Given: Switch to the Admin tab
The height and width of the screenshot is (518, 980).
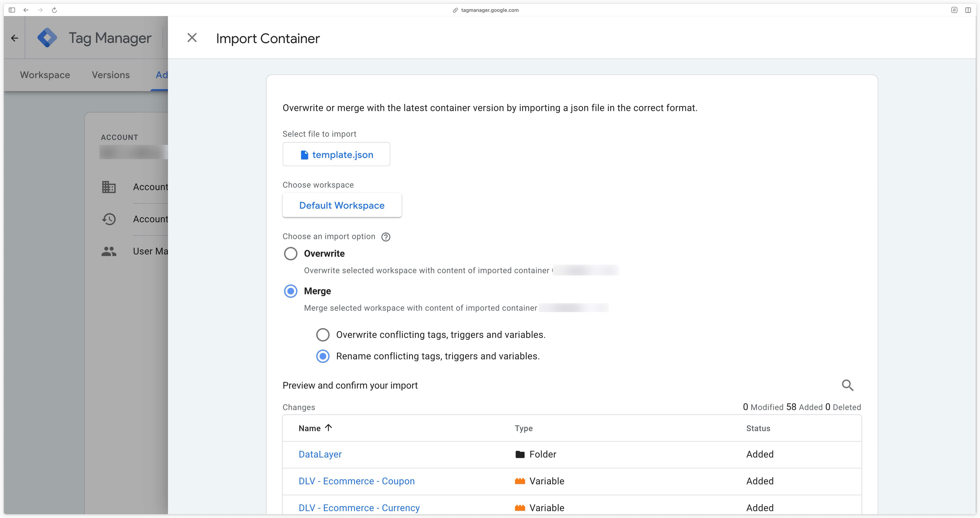Looking at the screenshot, I should (162, 75).
